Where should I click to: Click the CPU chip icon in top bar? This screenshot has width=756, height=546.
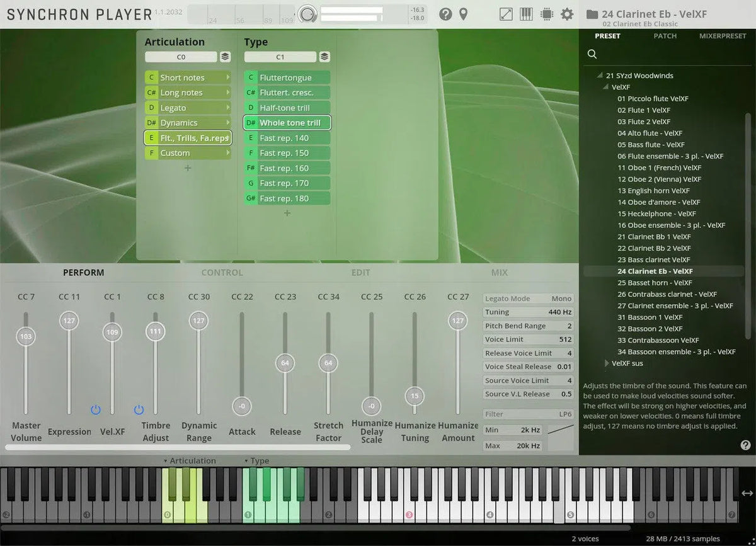546,14
